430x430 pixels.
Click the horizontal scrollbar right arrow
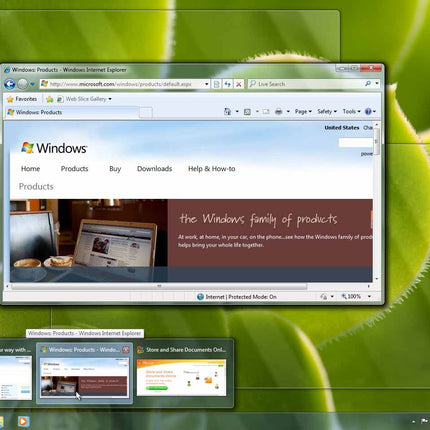click(x=369, y=286)
